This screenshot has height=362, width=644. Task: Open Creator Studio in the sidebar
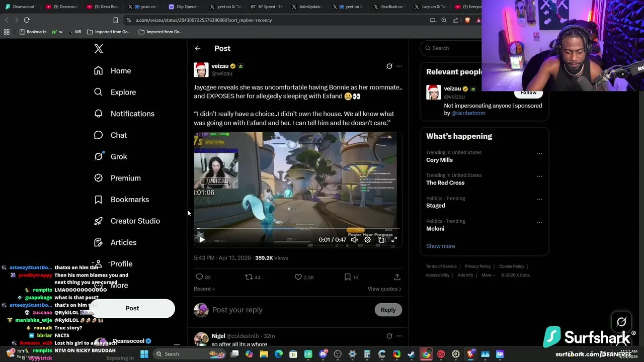click(127, 221)
